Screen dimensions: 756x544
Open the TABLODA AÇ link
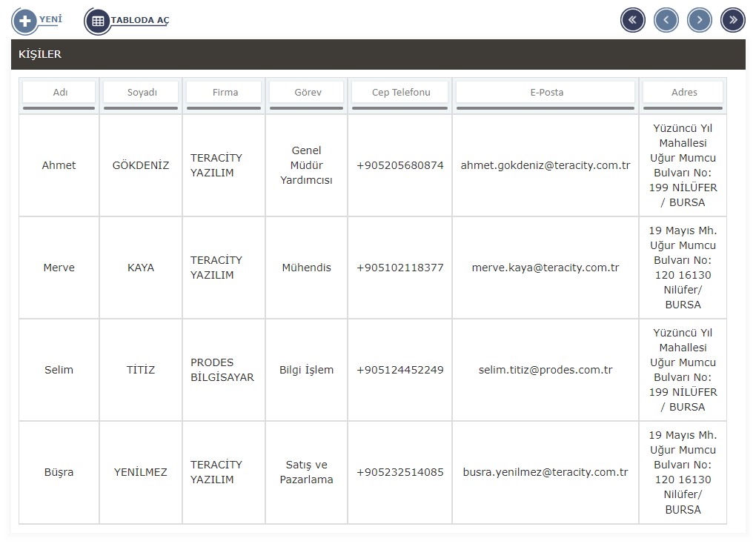[x=140, y=20]
